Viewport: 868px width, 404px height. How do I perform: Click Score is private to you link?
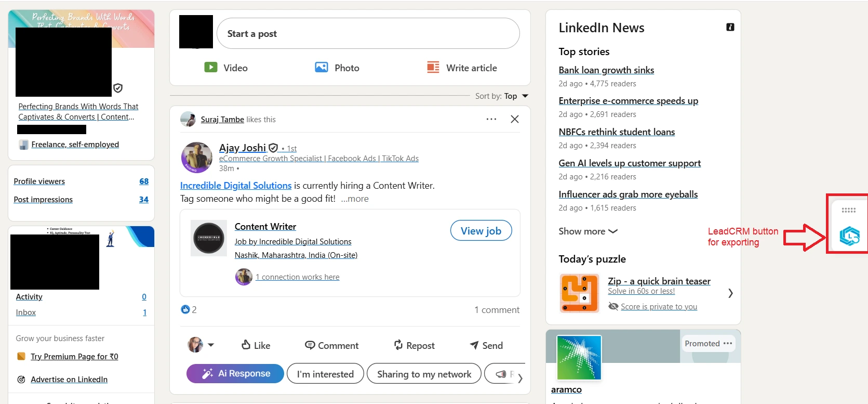click(x=659, y=307)
